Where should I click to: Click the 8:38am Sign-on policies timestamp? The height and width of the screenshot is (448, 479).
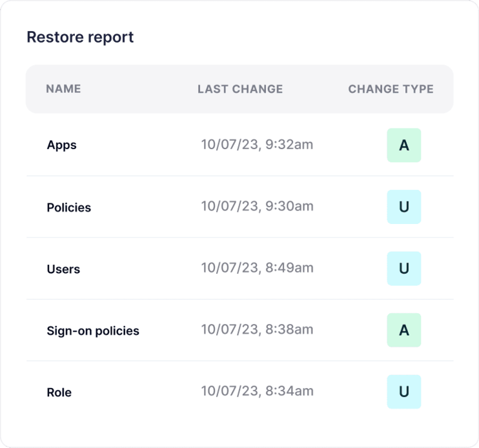pyautogui.click(x=257, y=329)
